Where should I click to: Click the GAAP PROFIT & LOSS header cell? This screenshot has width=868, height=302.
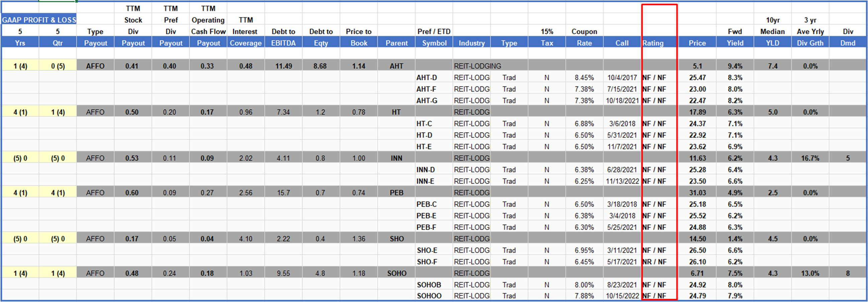tap(39, 20)
